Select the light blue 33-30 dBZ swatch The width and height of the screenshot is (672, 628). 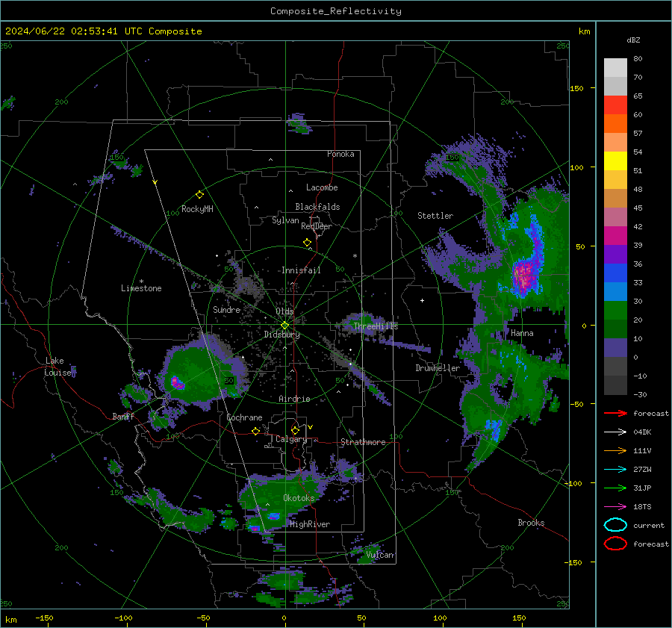pyautogui.click(x=615, y=291)
